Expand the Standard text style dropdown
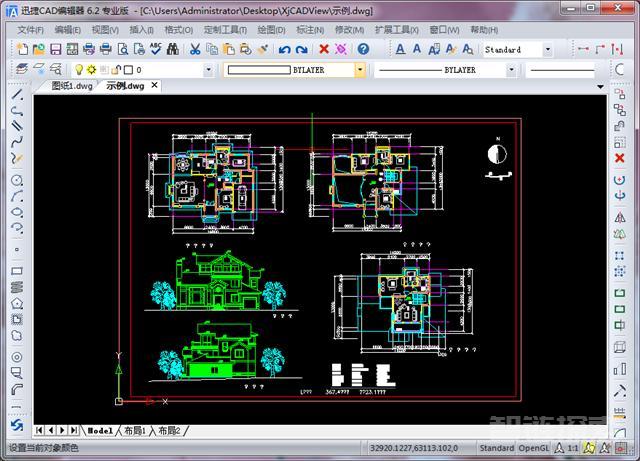The image size is (640, 461). pos(548,50)
